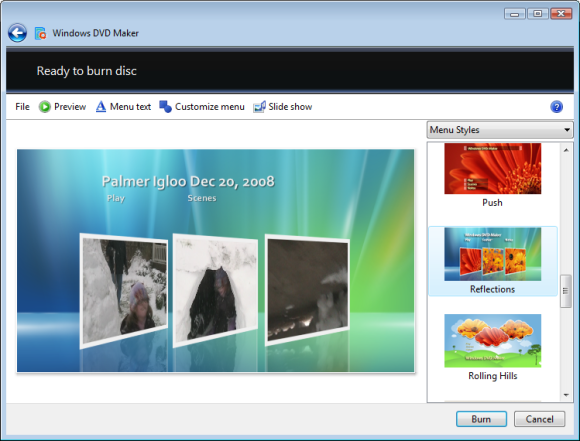Click the DVD title Palmer Igloo text
580x441 pixels.
click(188, 181)
